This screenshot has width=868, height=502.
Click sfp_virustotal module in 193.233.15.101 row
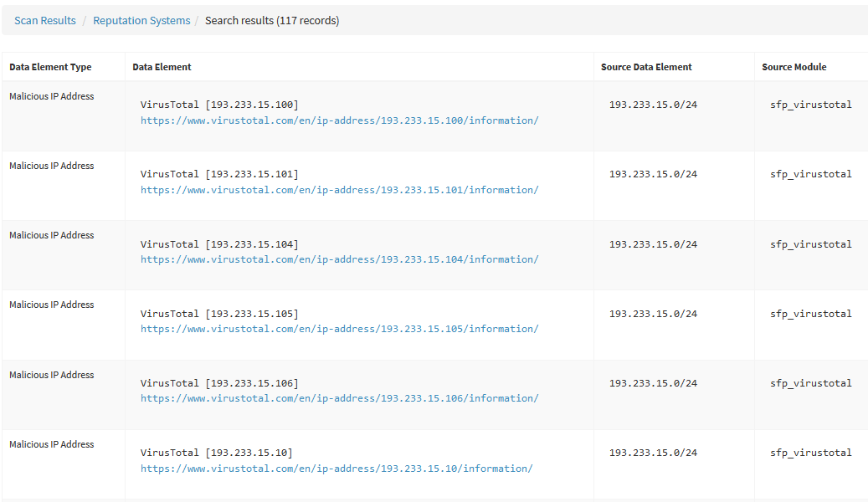(811, 174)
